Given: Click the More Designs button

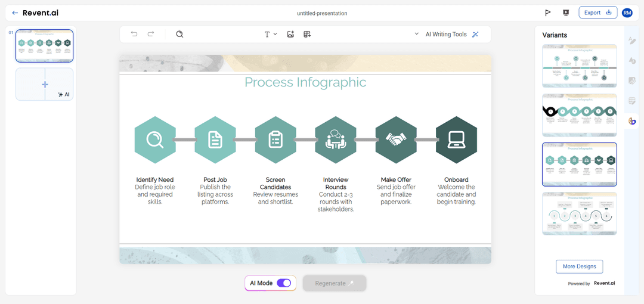Looking at the screenshot, I should pos(579,266).
